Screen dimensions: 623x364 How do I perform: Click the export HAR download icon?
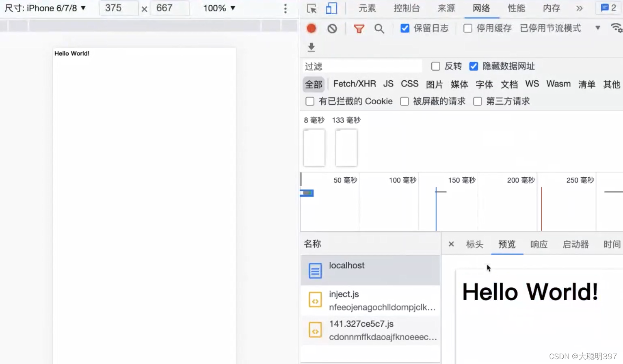coord(311,47)
